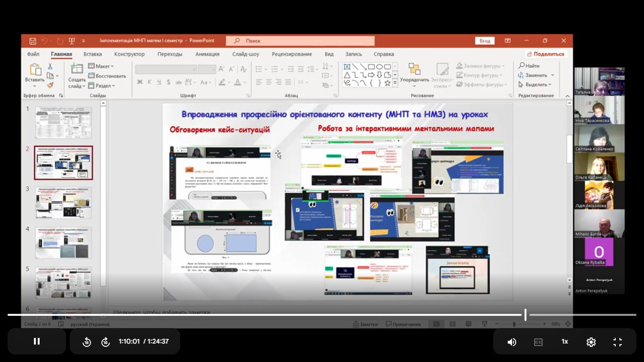644x362 pixels.
Task: Click the Save icon in PowerPoint title bar
Action: [x=33, y=41]
